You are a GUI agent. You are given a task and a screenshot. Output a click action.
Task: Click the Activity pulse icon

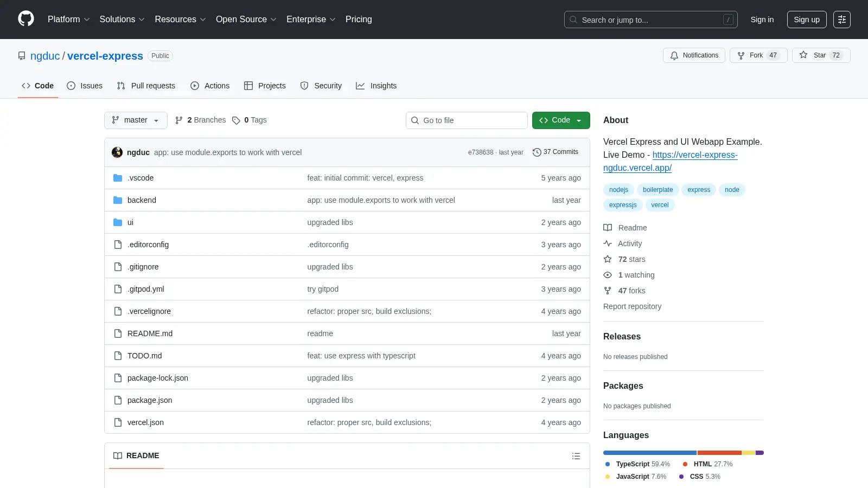(x=608, y=243)
